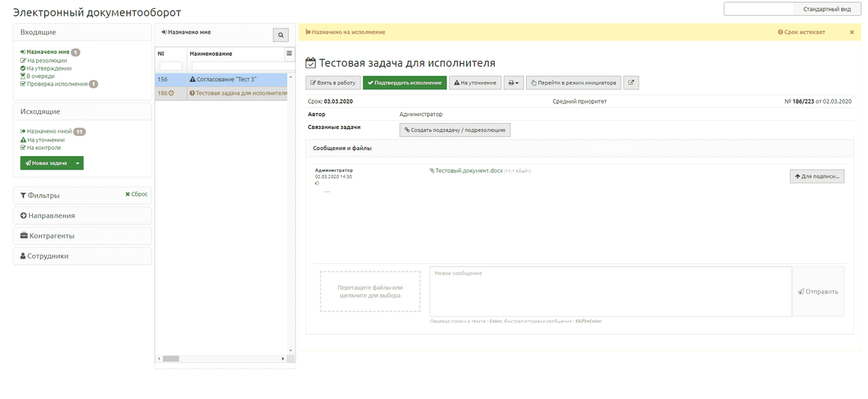Click the Исходящие panel header

tap(82, 112)
